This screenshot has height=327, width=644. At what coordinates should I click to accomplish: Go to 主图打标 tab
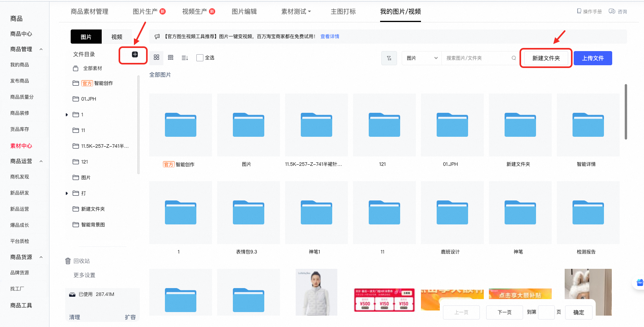[343, 12]
